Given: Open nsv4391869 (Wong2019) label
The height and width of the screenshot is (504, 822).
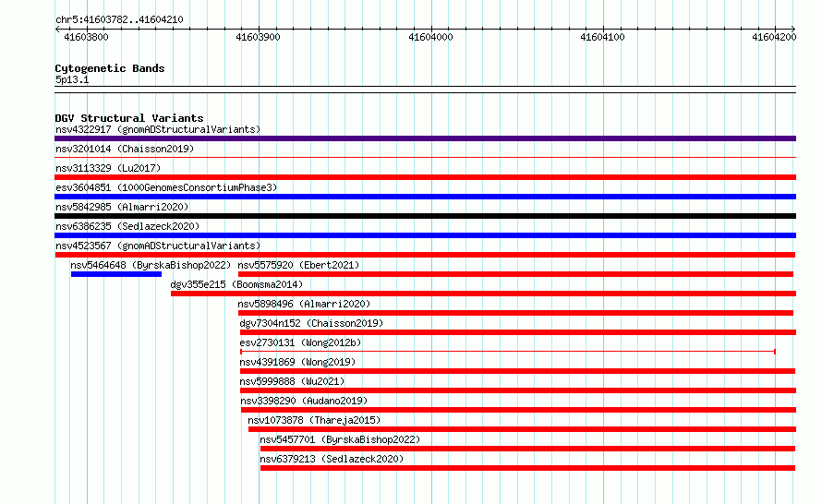Looking at the screenshot, I should (297, 362).
